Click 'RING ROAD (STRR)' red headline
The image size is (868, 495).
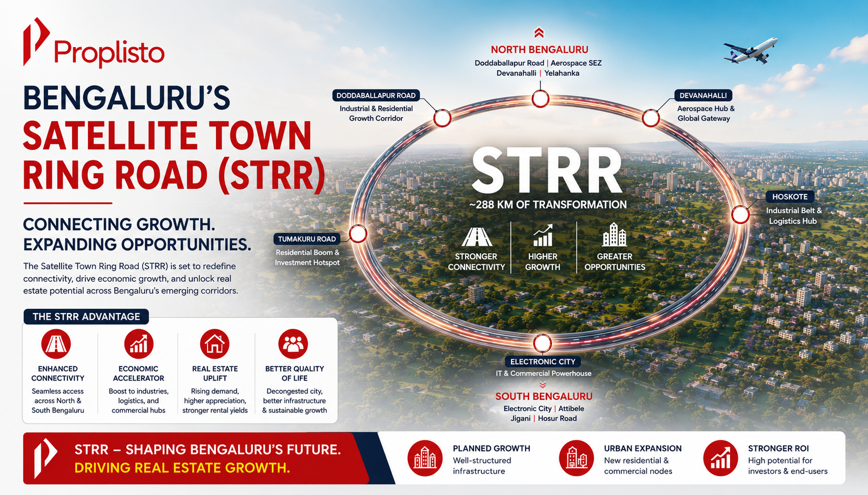coord(174,175)
